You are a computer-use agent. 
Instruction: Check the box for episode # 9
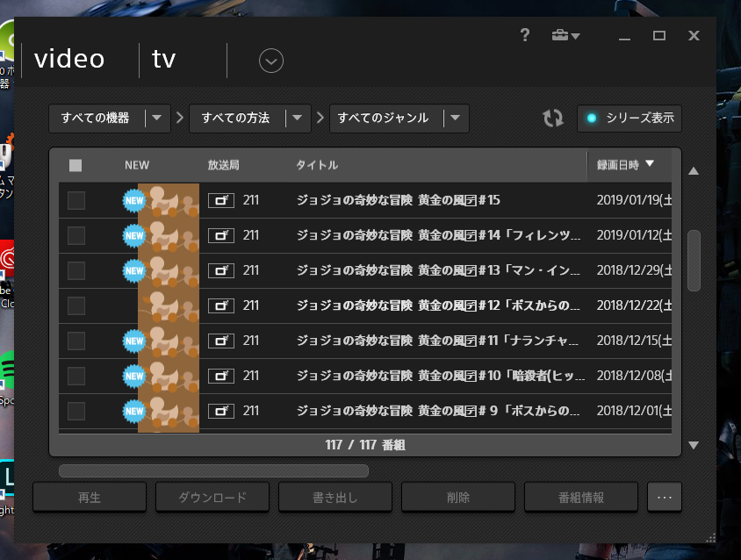click(76, 411)
